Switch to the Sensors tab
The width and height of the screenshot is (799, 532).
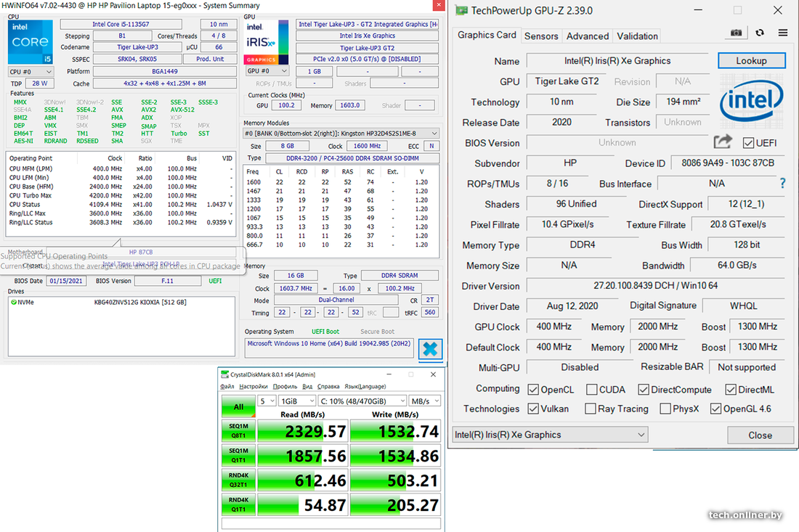541,36
